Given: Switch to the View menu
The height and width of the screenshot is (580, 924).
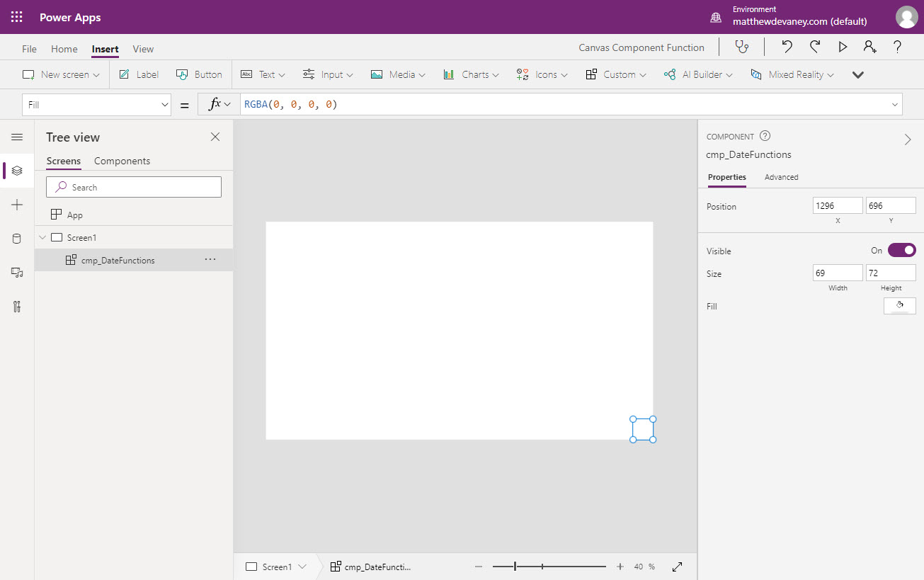Looking at the screenshot, I should (x=143, y=49).
